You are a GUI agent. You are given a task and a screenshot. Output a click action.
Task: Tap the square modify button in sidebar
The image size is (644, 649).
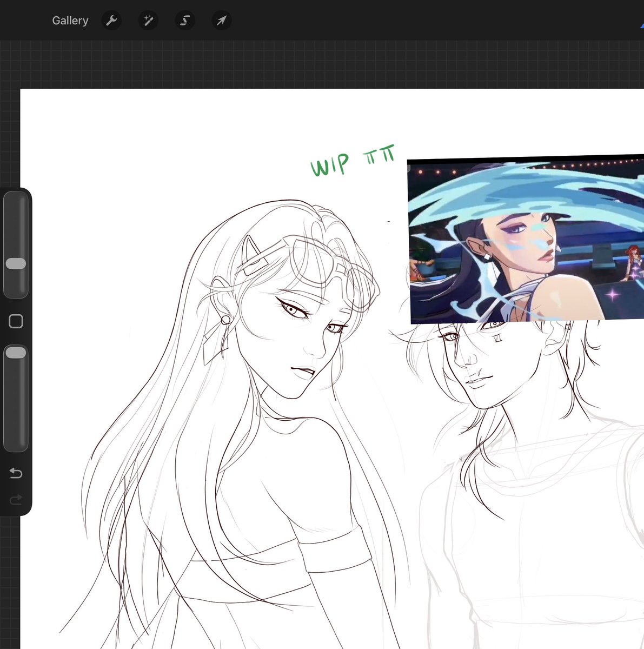[16, 321]
